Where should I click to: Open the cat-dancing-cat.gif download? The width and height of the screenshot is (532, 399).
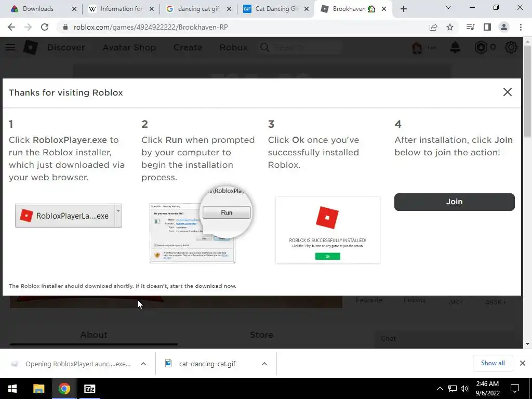(207, 364)
